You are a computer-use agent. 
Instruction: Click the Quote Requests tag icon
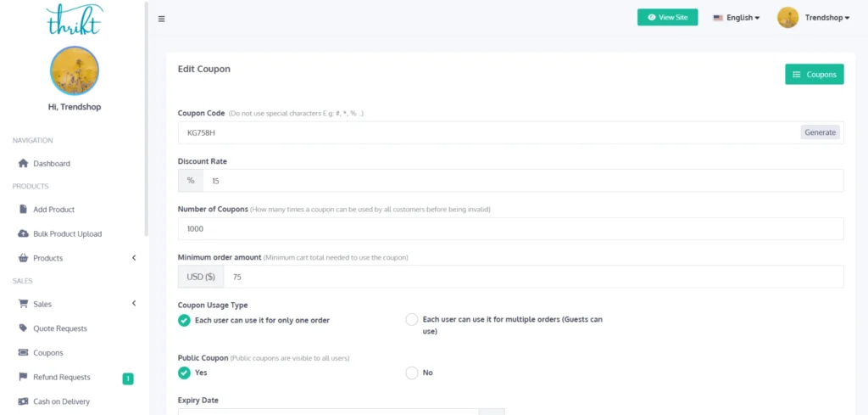[x=24, y=328]
